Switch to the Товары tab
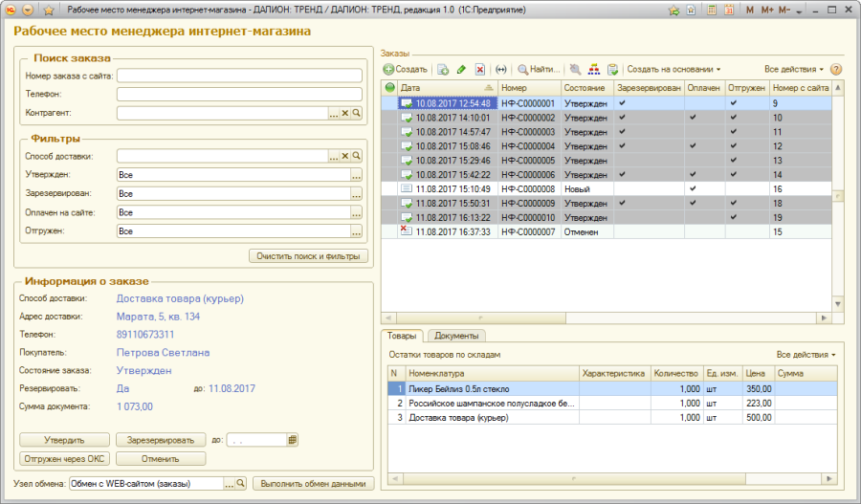 pyautogui.click(x=402, y=336)
